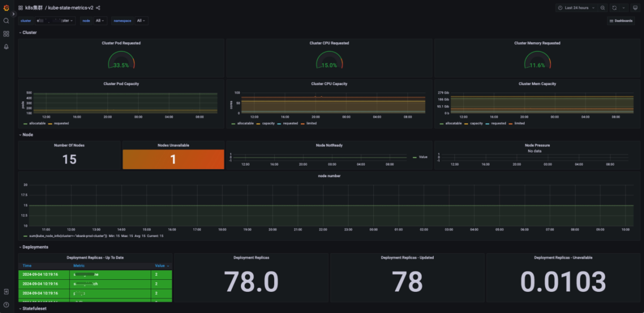Image resolution: width=644 pixels, height=313 pixels.
Task: Click the cycle view mode monitor icon
Action: coord(635,8)
